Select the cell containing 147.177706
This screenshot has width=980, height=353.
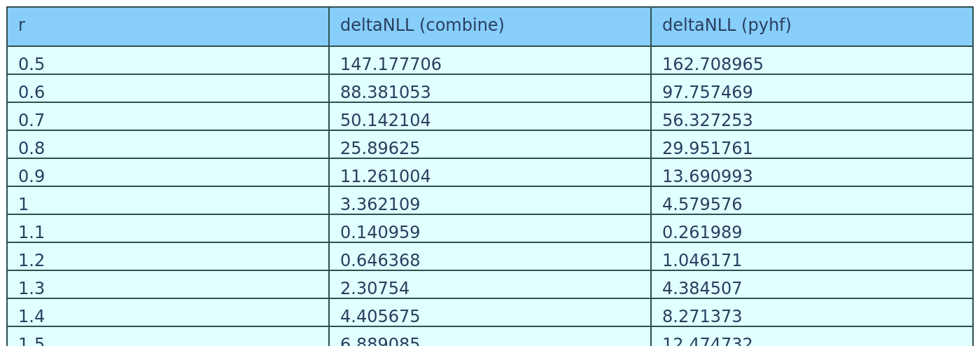coord(490,60)
